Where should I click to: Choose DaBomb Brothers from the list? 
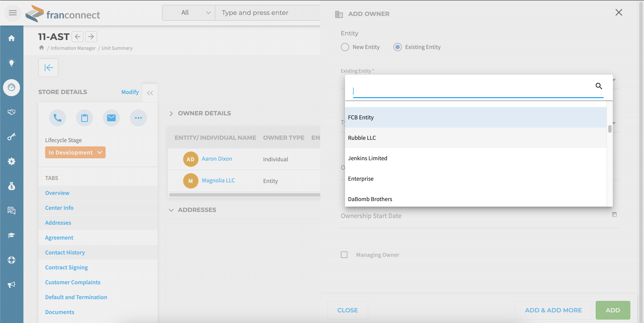(x=476, y=199)
